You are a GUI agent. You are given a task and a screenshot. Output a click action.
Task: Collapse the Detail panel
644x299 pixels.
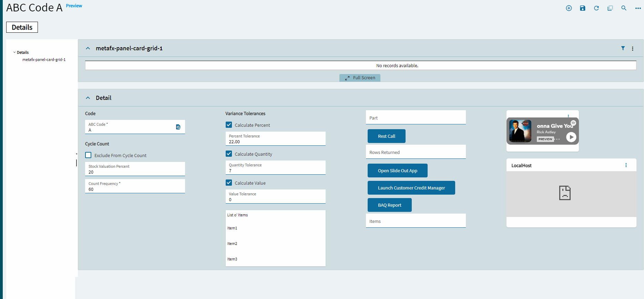click(x=88, y=98)
